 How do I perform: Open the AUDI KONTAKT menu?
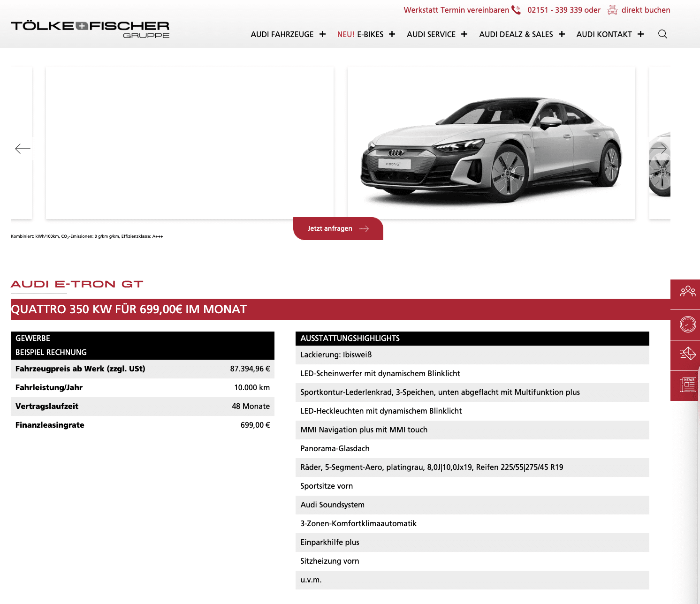604,34
